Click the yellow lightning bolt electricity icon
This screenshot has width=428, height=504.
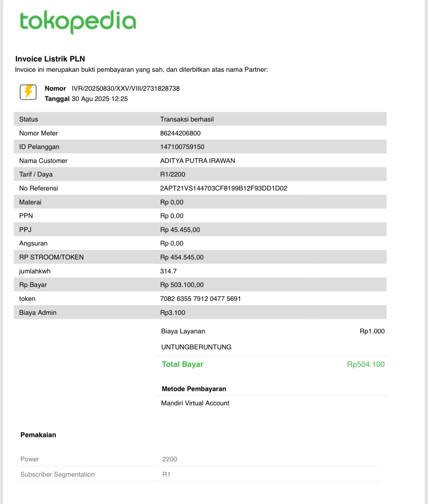tap(28, 92)
